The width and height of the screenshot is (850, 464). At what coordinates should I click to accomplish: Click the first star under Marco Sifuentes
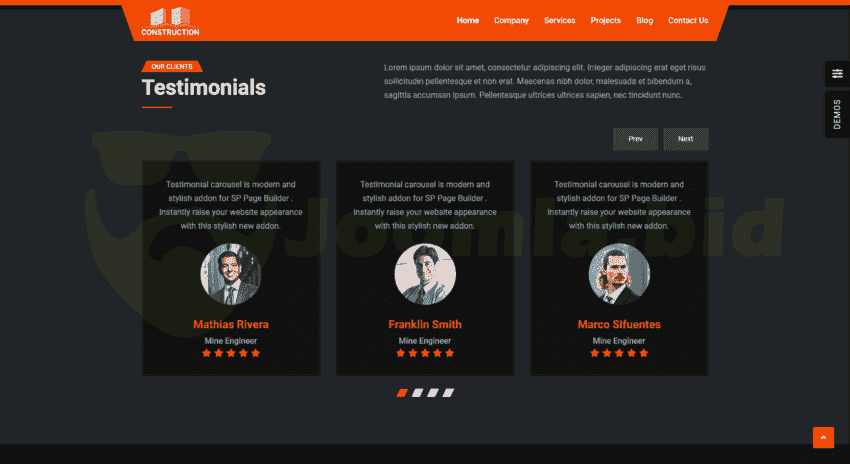click(595, 353)
